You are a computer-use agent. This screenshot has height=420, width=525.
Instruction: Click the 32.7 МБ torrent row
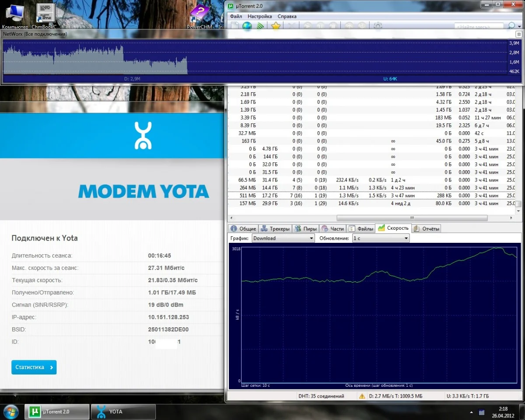coord(372,133)
